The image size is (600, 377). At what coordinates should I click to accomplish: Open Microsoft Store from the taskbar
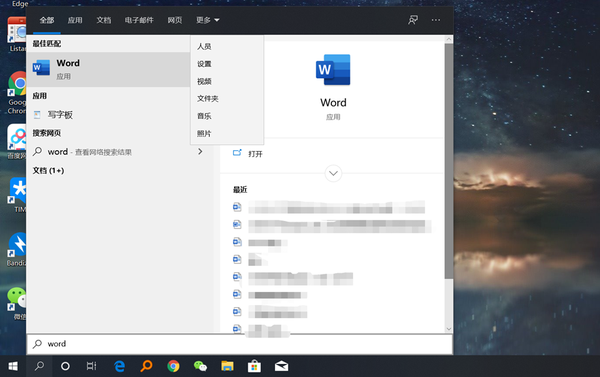point(254,366)
